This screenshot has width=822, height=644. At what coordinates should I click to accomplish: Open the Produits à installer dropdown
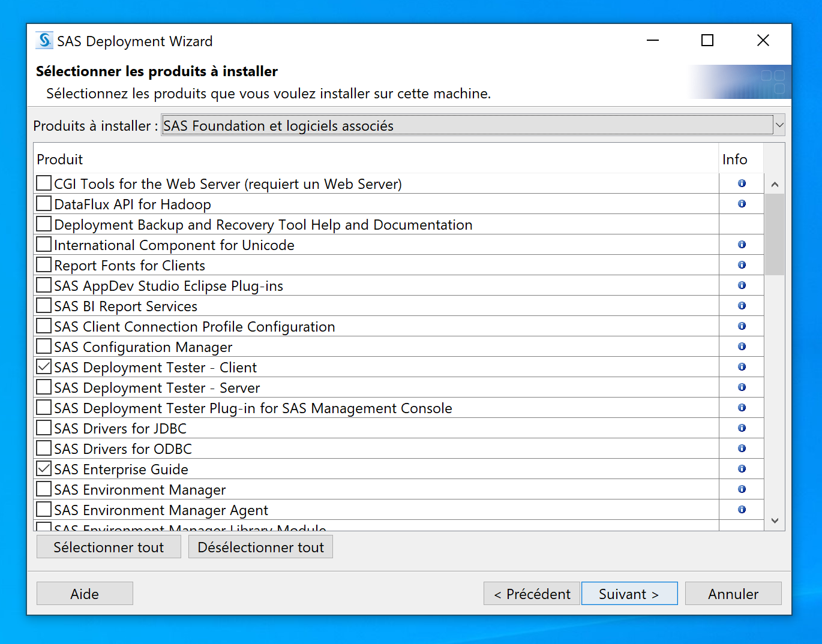779,125
